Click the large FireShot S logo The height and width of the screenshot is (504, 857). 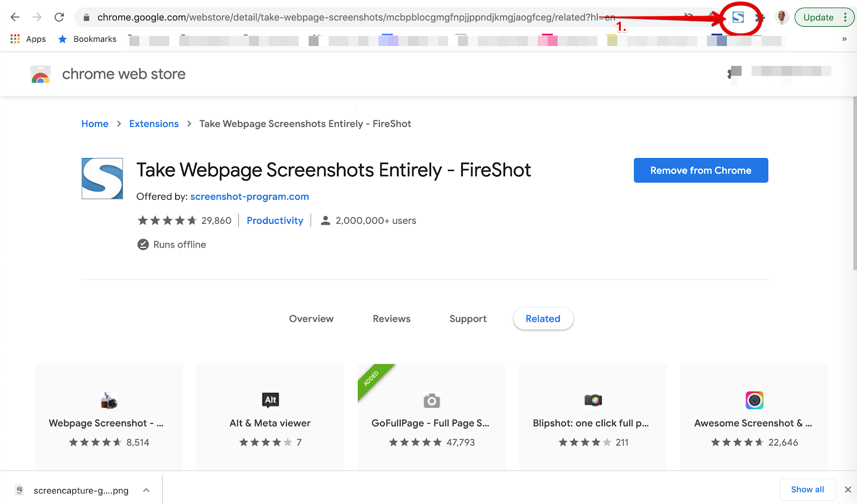102,178
